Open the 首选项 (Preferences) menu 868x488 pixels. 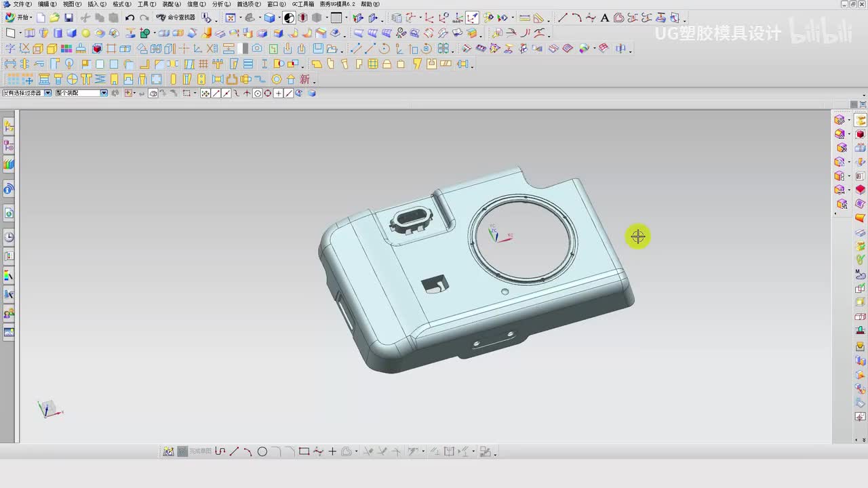tap(249, 4)
